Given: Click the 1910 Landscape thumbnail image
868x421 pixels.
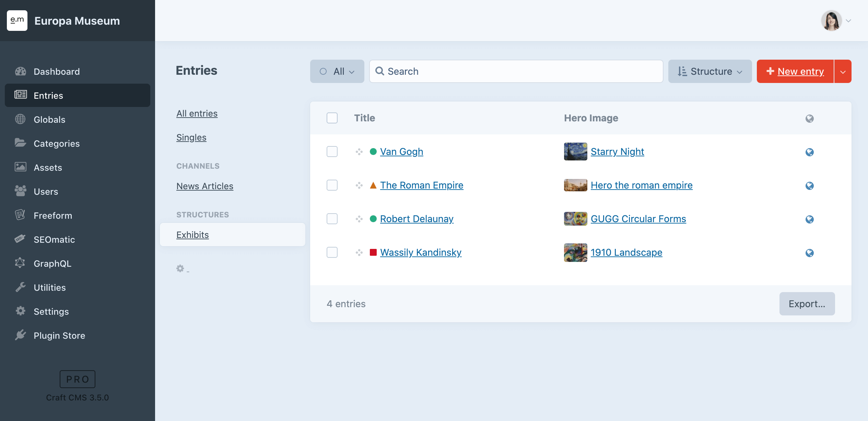Looking at the screenshot, I should 576,253.
